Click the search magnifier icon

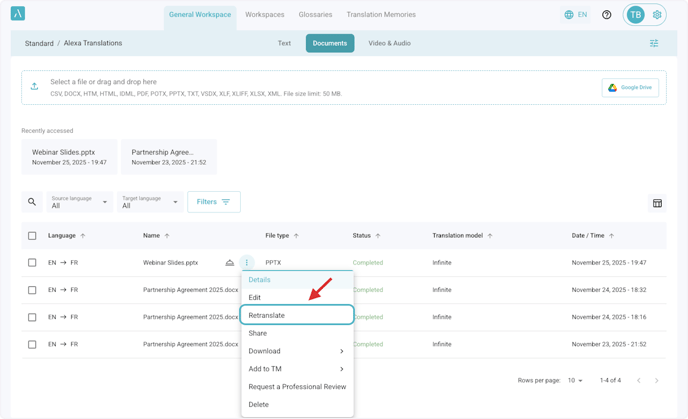pyautogui.click(x=32, y=202)
